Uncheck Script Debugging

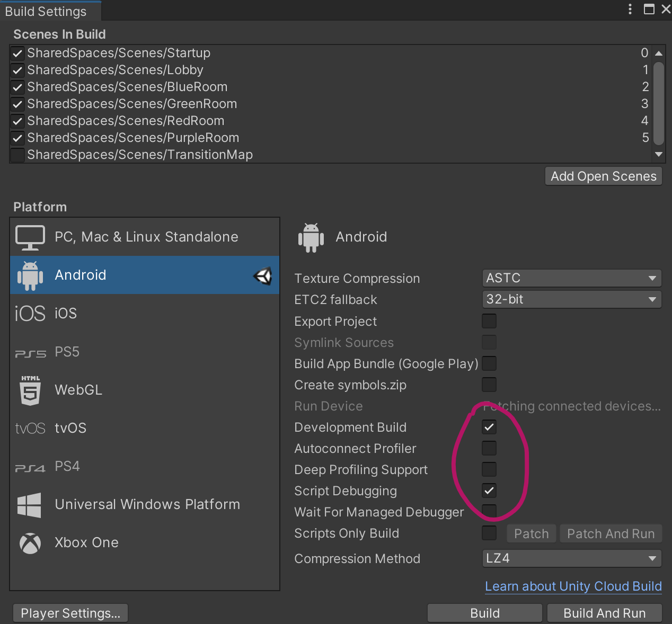point(489,491)
